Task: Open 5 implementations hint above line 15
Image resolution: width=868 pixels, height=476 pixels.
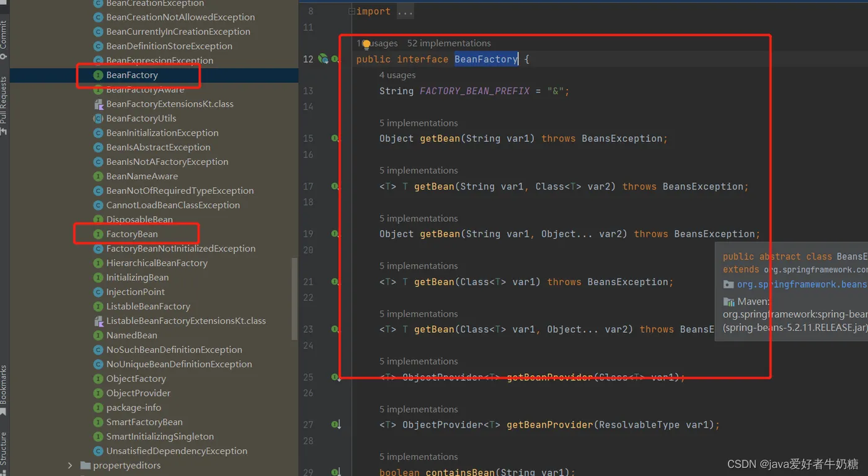Action: pyautogui.click(x=418, y=123)
